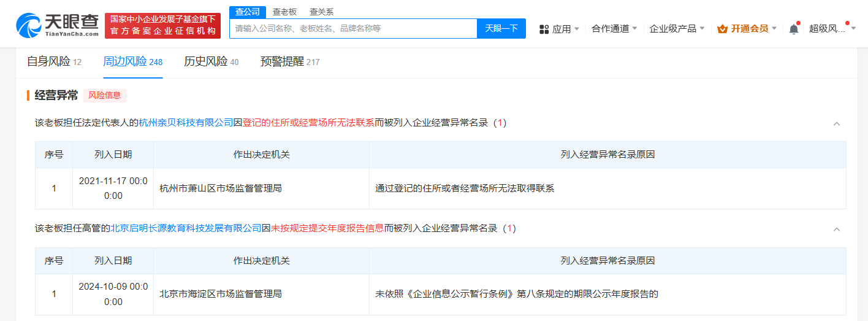Viewport: 868px width, 321px height.
Task: Click the 2021-11-17 date cell
Action: point(113,188)
